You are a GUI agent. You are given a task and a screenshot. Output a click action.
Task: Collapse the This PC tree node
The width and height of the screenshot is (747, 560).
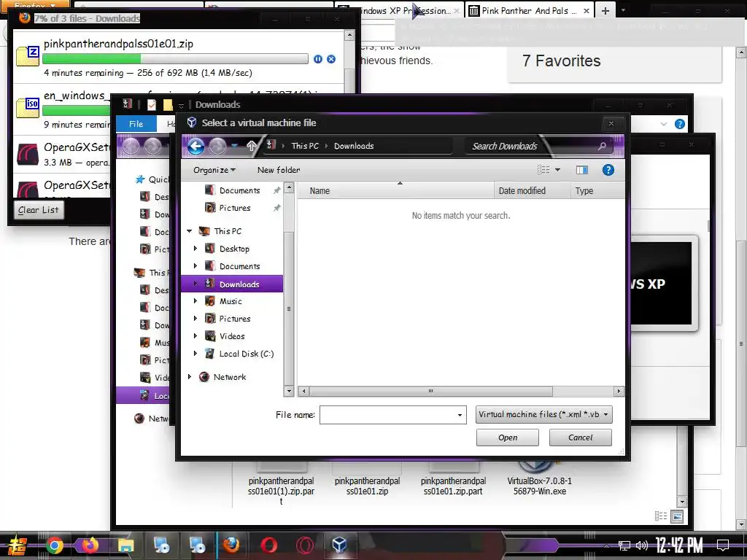pos(189,231)
